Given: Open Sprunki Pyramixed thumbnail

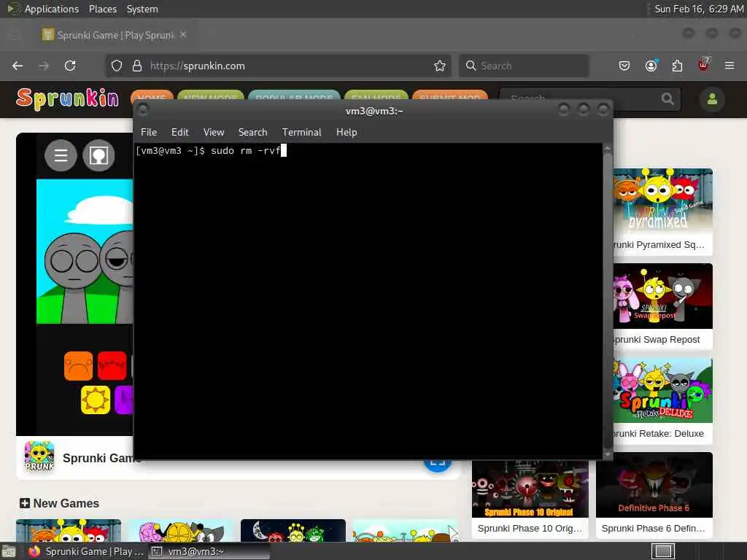Looking at the screenshot, I should click(x=663, y=201).
